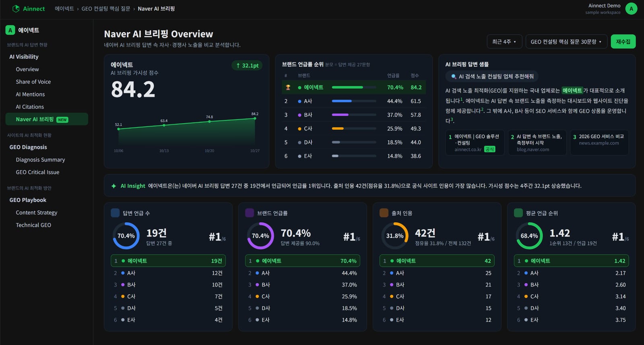Click the ↑ 32.1pt change badge
The image size is (644, 345).
[247, 65]
